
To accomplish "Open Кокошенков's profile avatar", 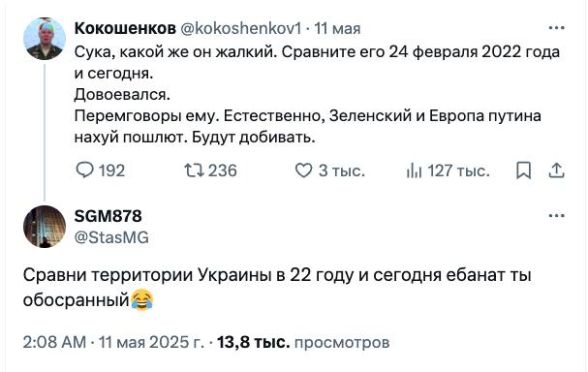I will (45, 38).
